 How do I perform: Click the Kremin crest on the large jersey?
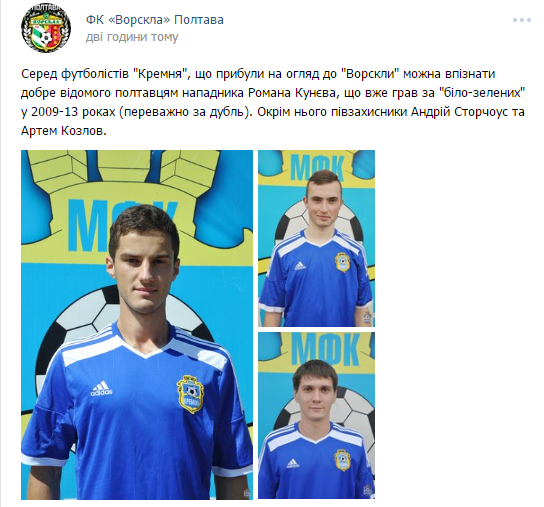click(190, 395)
